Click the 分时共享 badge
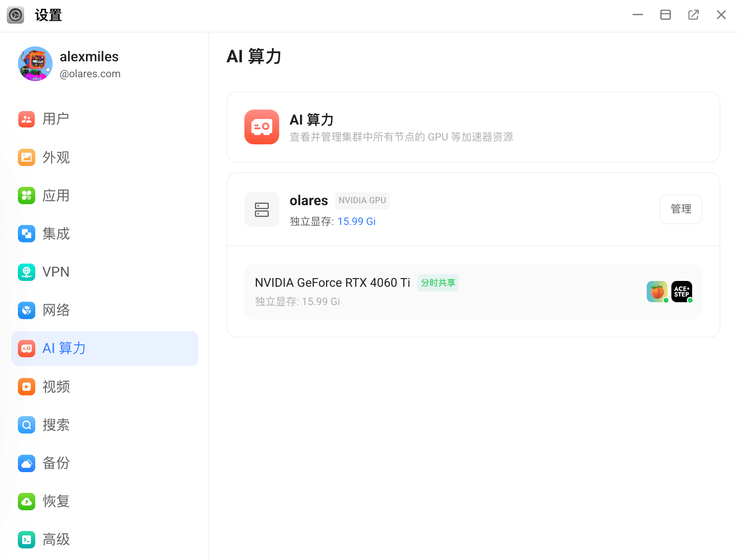This screenshot has height=560, width=739. point(438,283)
